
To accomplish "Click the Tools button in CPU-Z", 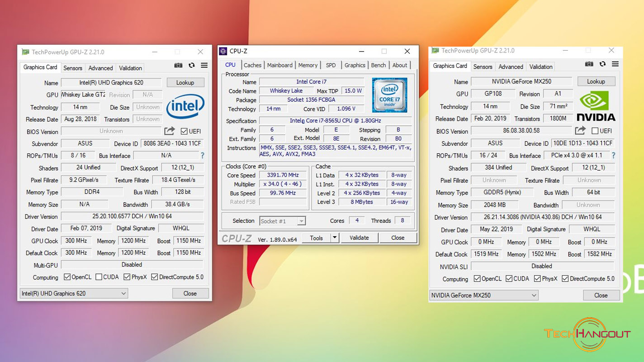I will [317, 238].
